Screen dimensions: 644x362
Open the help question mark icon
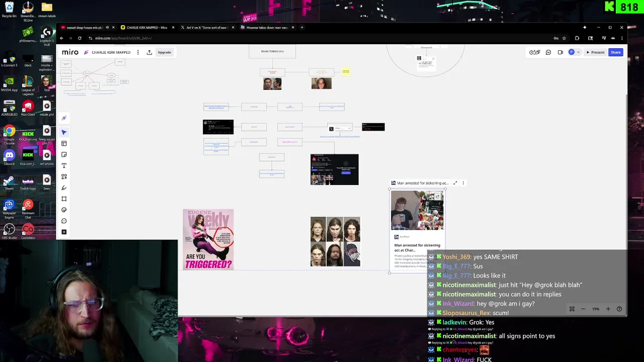click(x=619, y=309)
